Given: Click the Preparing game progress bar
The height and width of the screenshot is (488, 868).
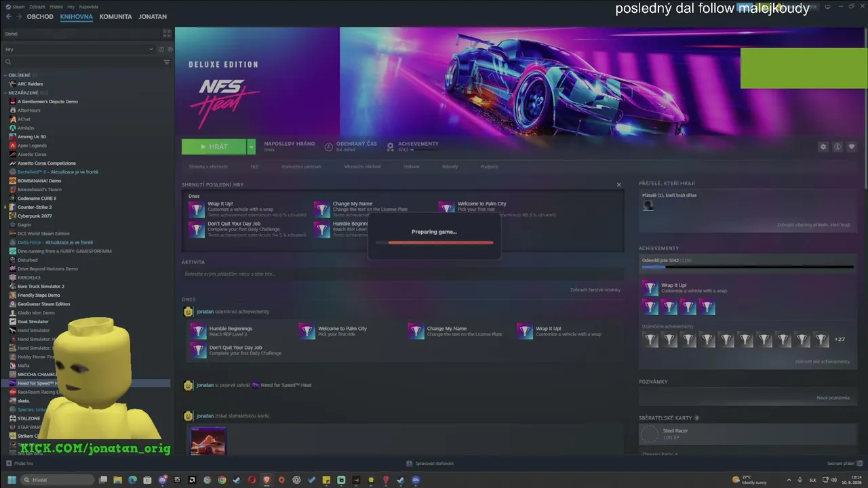Looking at the screenshot, I should click(x=434, y=242).
